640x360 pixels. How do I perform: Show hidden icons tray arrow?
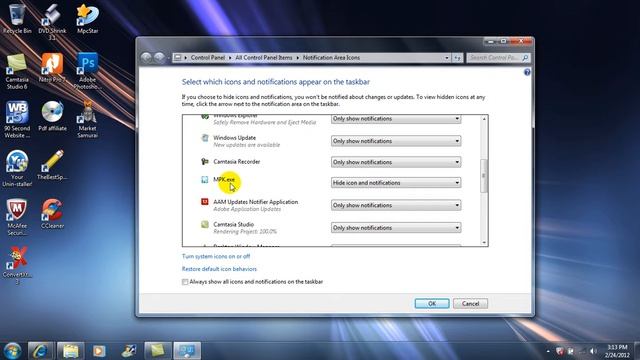(548, 351)
